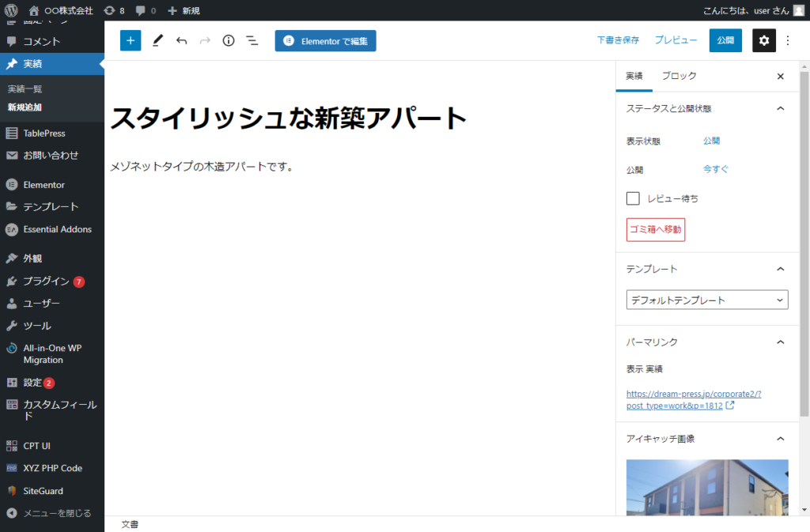The image size is (810, 532).
Task: Click the Undo arrow icon
Action: [x=181, y=40]
